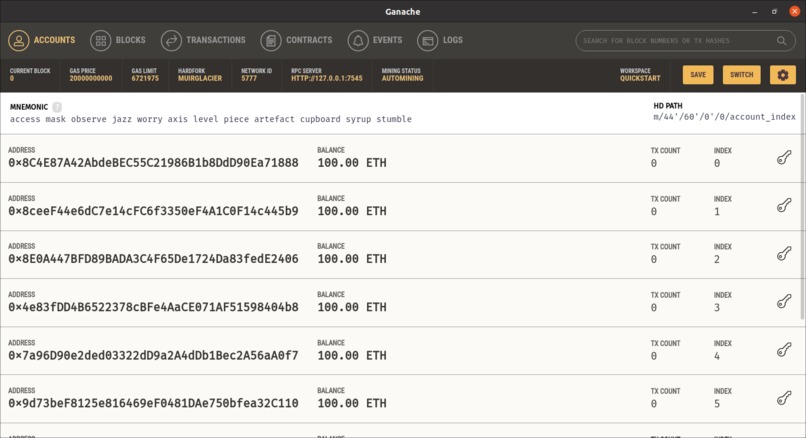The width and height of the screenshot is (806, 438).
Task: Select address 0x9d73beF8125e816469eF0481DAe750bfea32C110
Action: tap(153, 404)
